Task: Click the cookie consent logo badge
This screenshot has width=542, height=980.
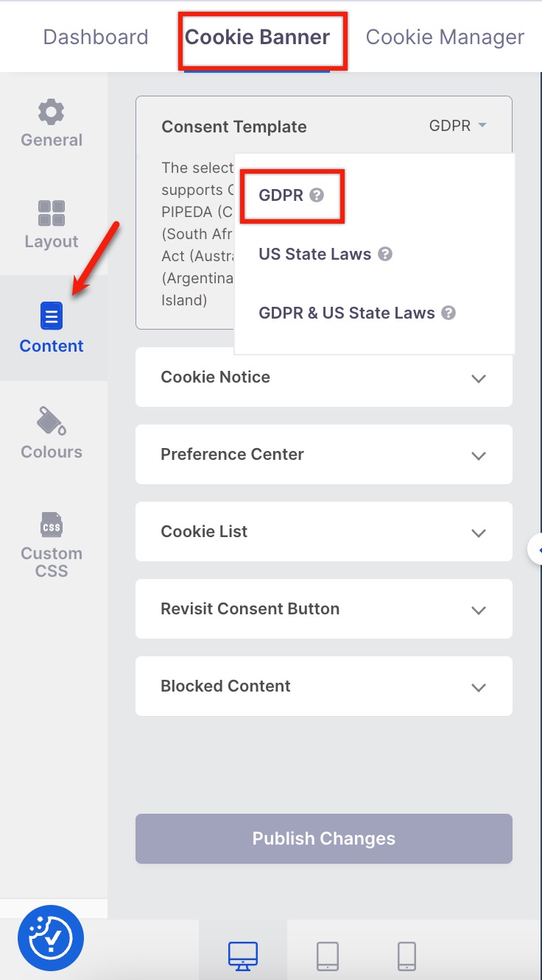Action: (51, 938)
